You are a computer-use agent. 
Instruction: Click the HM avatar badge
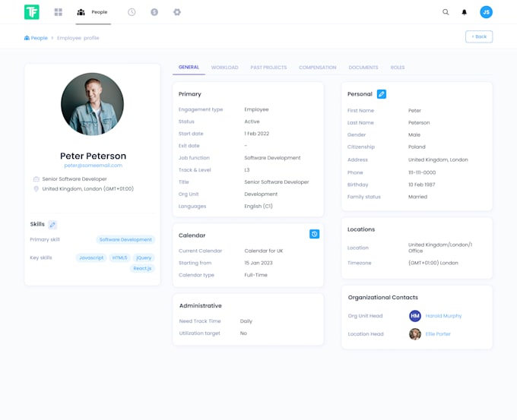coord(415,316)
